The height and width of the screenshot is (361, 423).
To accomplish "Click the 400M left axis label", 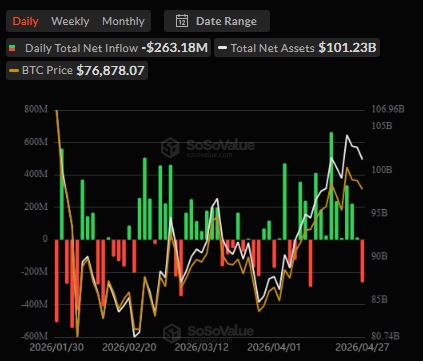I will [x=36, y=174].
